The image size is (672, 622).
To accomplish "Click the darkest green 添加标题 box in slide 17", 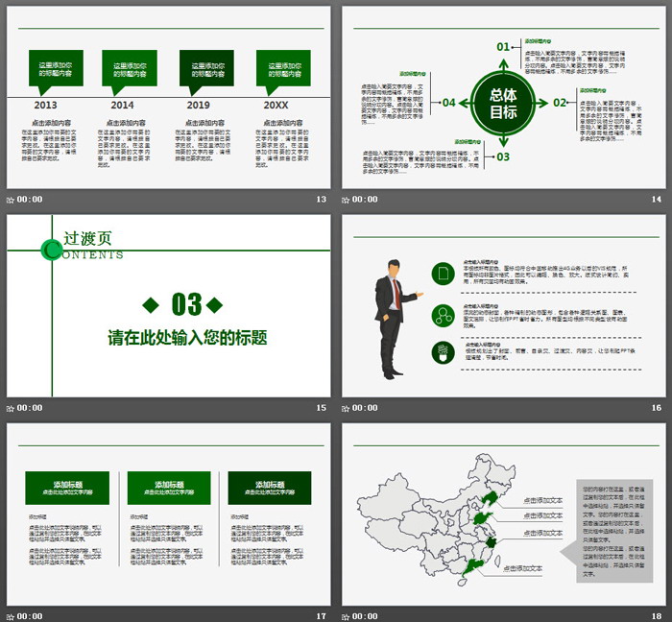I will click(270, 488).
